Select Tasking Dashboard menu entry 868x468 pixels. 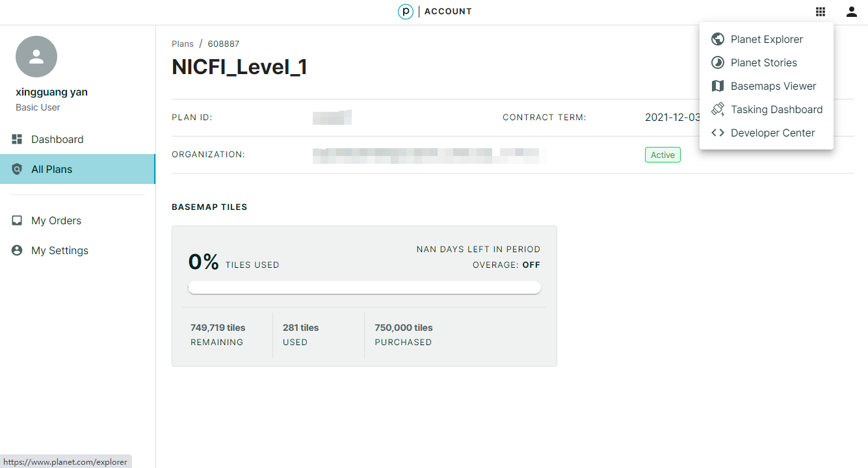pyautogui.click(x=767, y=109)
